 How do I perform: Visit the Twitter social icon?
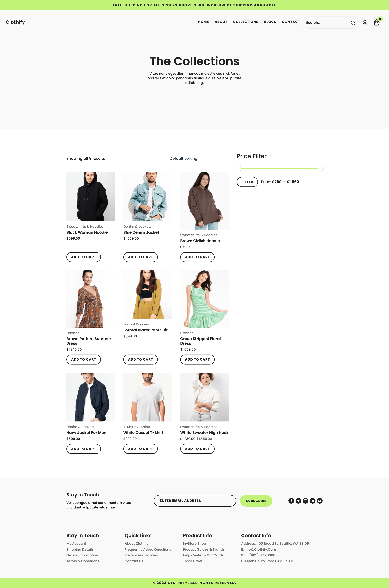[x=298, y=501]
